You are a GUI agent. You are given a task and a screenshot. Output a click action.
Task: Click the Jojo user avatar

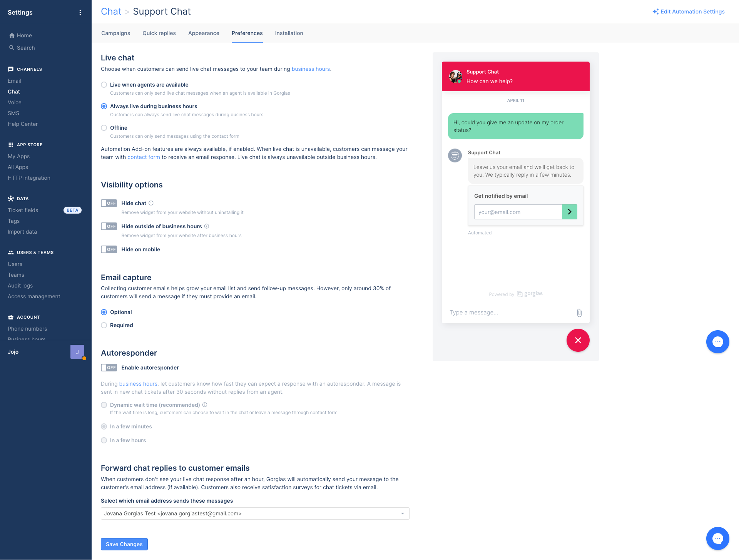tap(77, 352)
